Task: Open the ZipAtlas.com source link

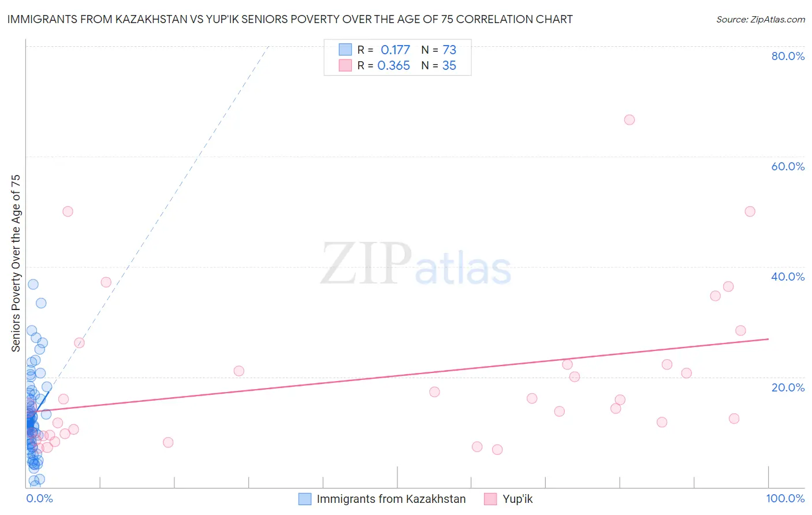Action: pos(761,19)
